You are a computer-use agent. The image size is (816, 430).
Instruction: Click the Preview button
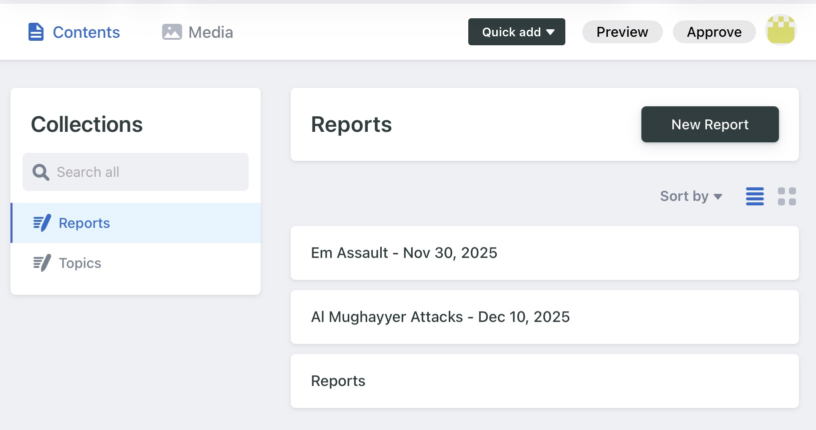[622, 32]
